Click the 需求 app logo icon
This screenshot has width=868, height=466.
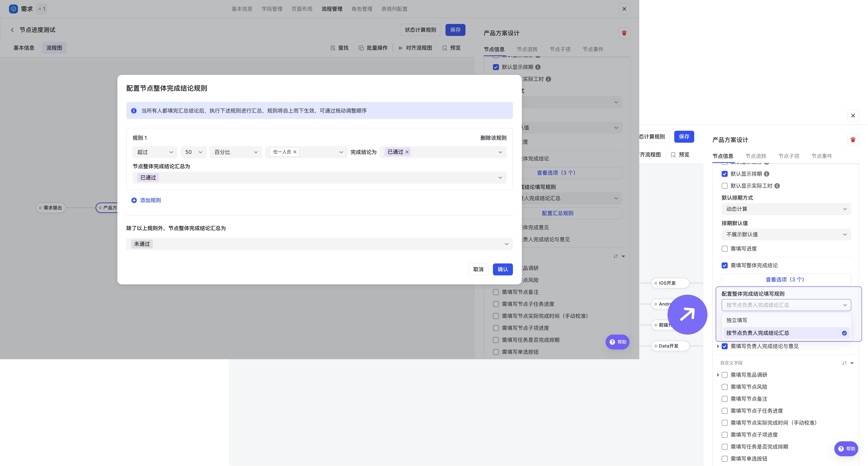coord(13,9)
